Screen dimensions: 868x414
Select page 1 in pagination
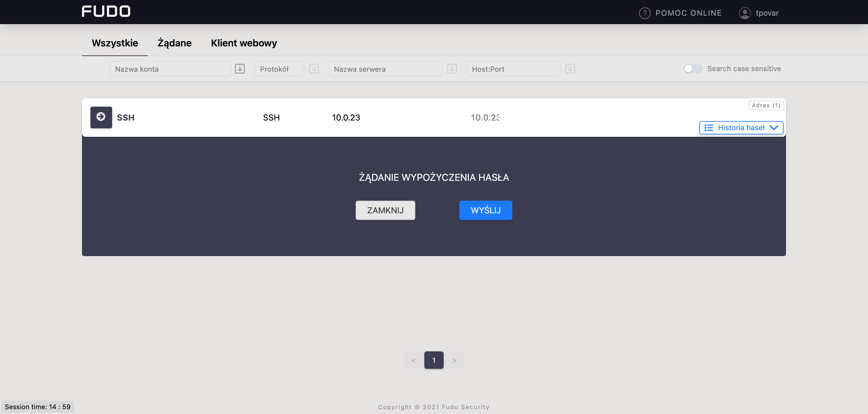[433, 360]
